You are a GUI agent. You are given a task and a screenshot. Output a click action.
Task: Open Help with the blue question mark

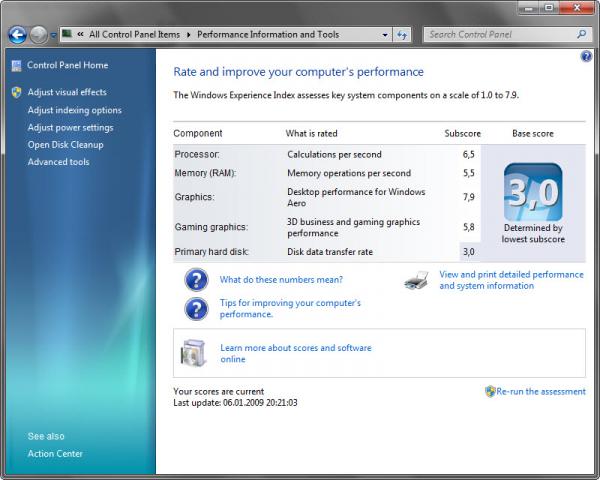click(x=586, y=57)
